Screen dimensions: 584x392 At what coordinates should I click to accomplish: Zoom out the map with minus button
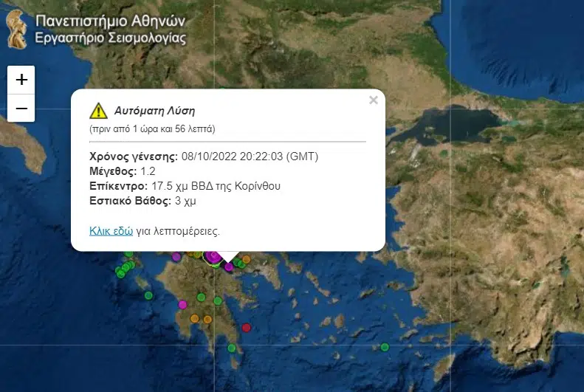[x=21, y=109]
